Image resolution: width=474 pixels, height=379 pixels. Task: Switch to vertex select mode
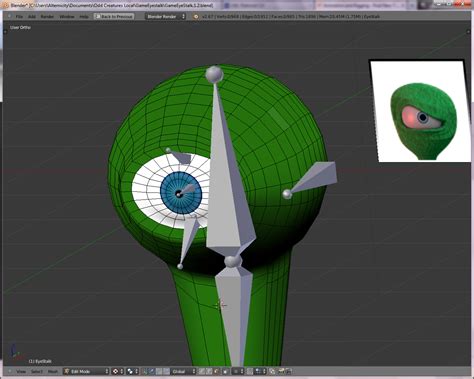click(x=202, y=371)
